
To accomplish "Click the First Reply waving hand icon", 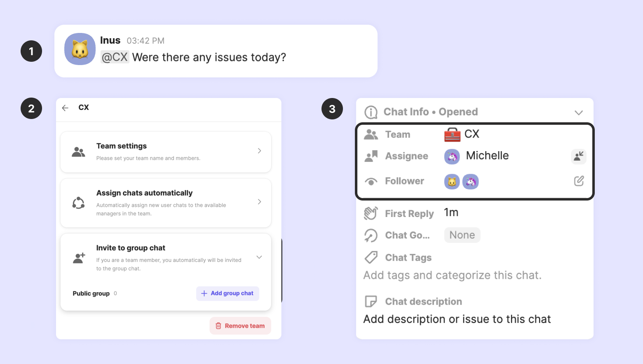I will coord(371,213).
